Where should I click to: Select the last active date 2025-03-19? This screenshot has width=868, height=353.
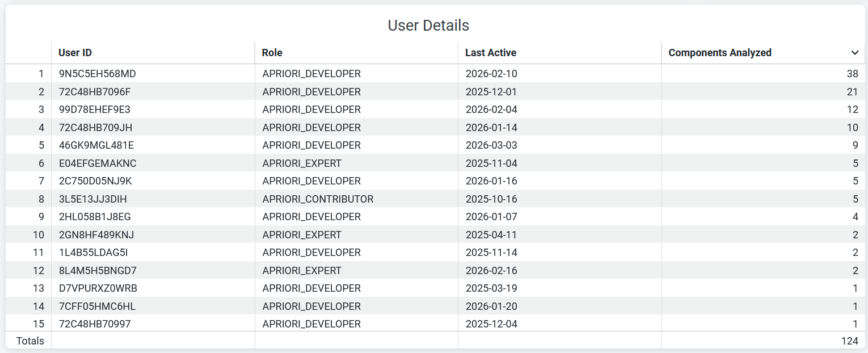(x=491, y=288)
